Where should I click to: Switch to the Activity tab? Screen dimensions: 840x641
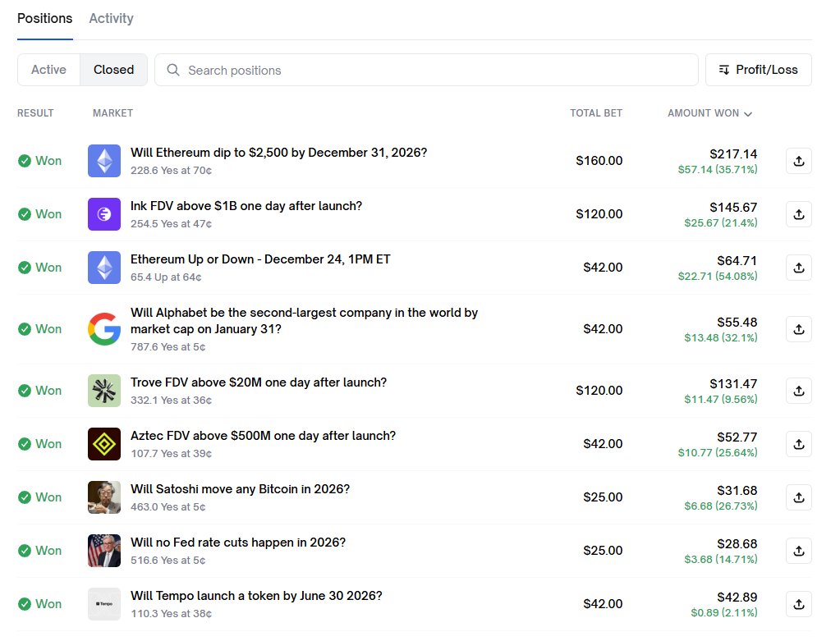[x=111, y=19]
